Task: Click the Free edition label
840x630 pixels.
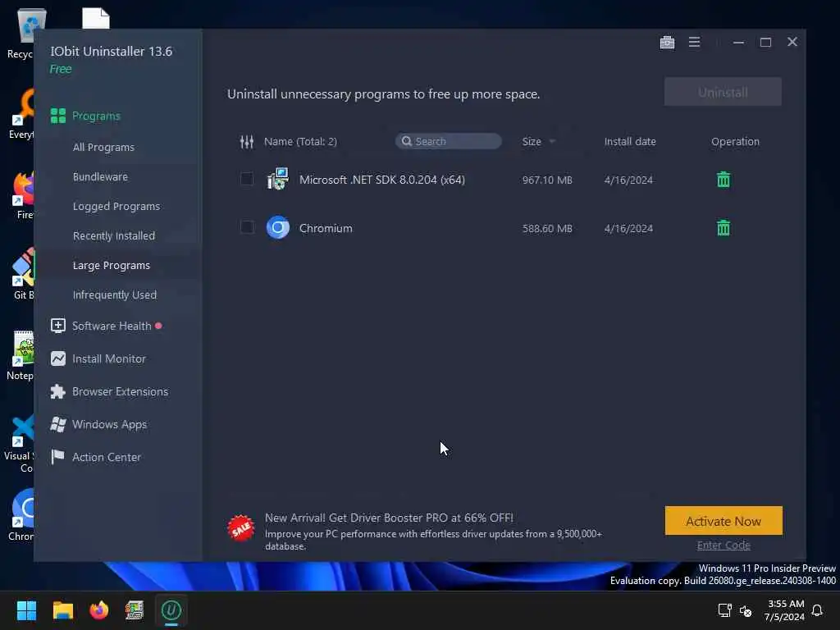Action: point(61,69)
